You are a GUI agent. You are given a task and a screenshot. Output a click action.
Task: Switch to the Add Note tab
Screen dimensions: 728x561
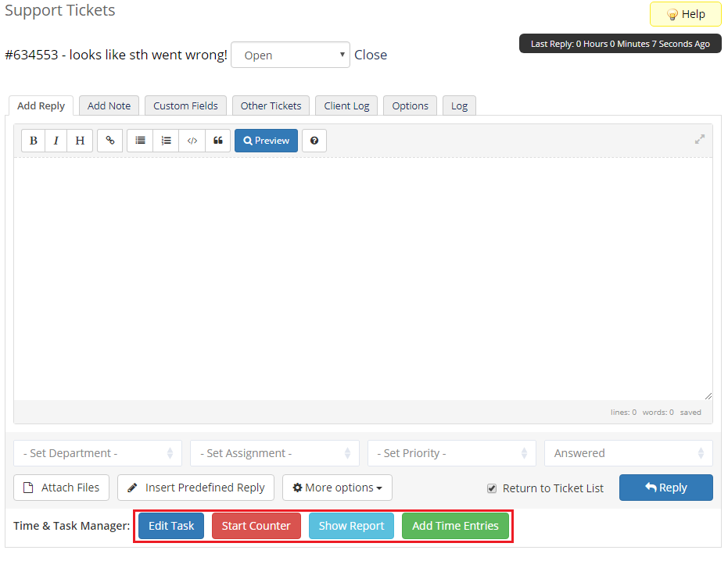coord(109,105)
